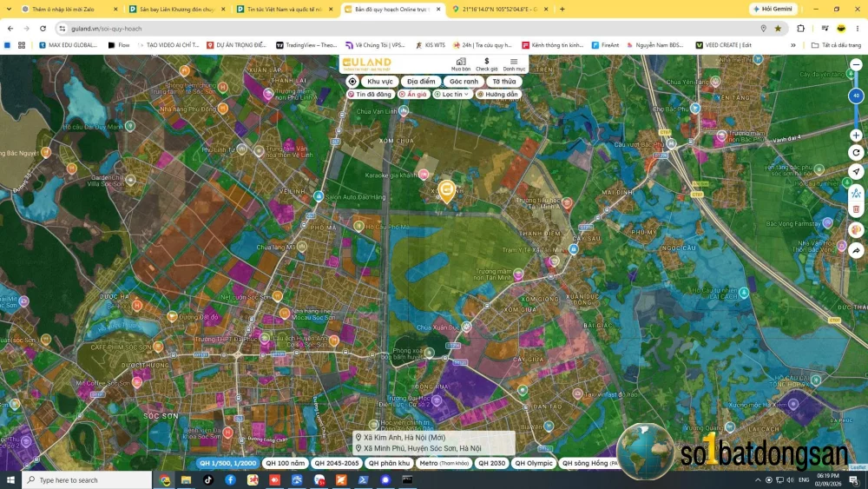Click the yellow Guland map marker pin
Viewport: 868px width, 489px height.
(447, 191)
